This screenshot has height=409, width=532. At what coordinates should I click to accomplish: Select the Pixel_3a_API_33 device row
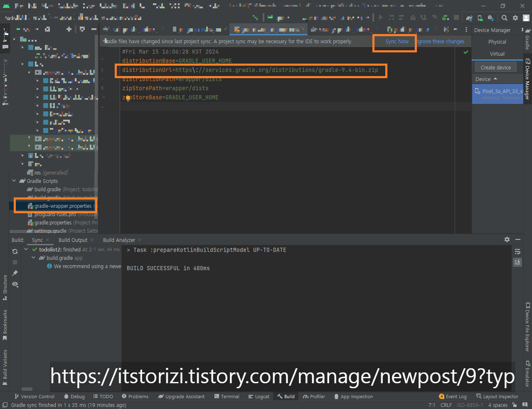(498, 94)
